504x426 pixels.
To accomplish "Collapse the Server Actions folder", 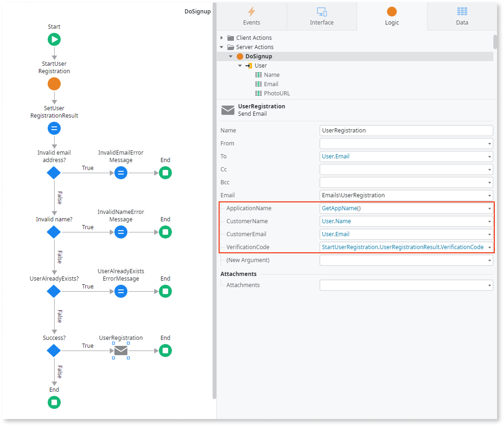I will (221, 47).
